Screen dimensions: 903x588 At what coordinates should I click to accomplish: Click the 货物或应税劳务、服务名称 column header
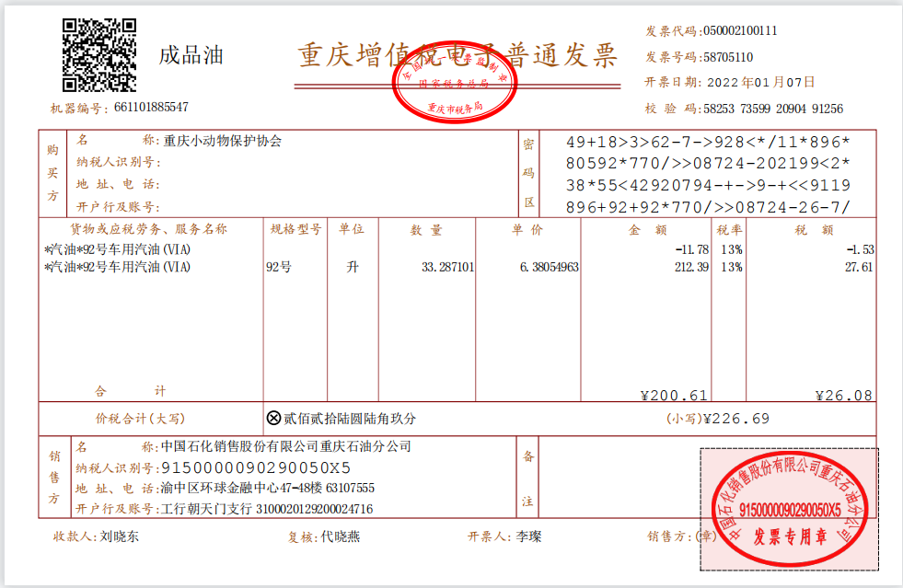(x=148, y=229)
